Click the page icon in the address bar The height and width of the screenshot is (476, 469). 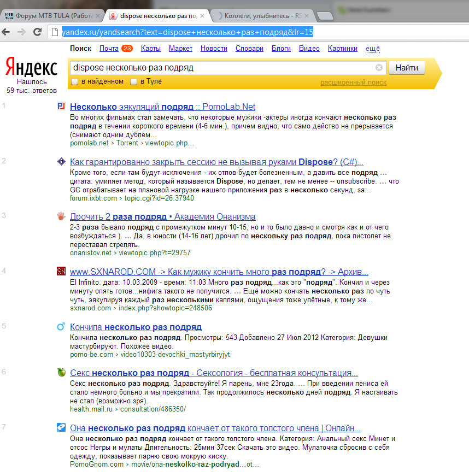[x=55, y=32]
